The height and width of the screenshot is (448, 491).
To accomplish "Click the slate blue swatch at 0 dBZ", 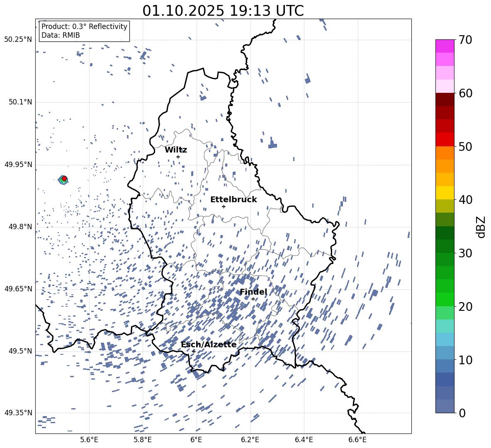I will click(445, 406).
